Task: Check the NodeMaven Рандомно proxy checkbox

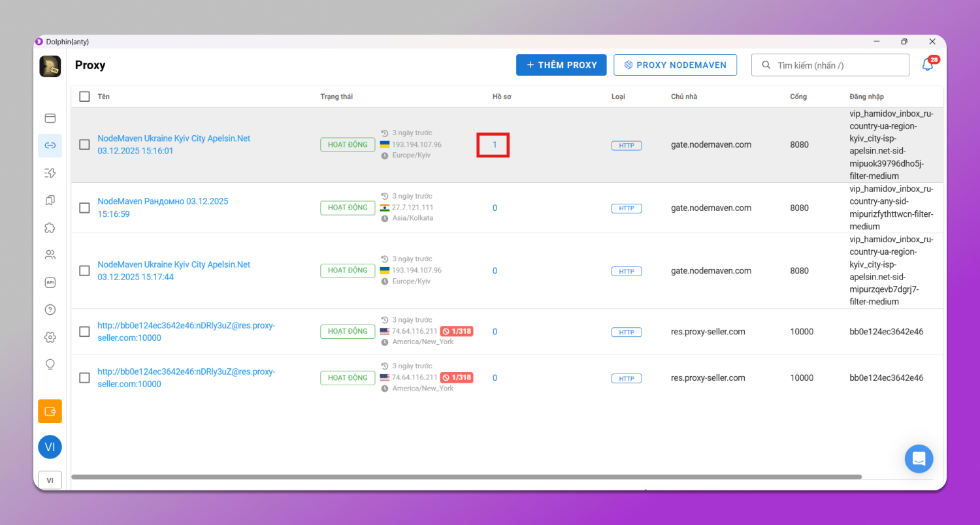Action: [84, 208]
